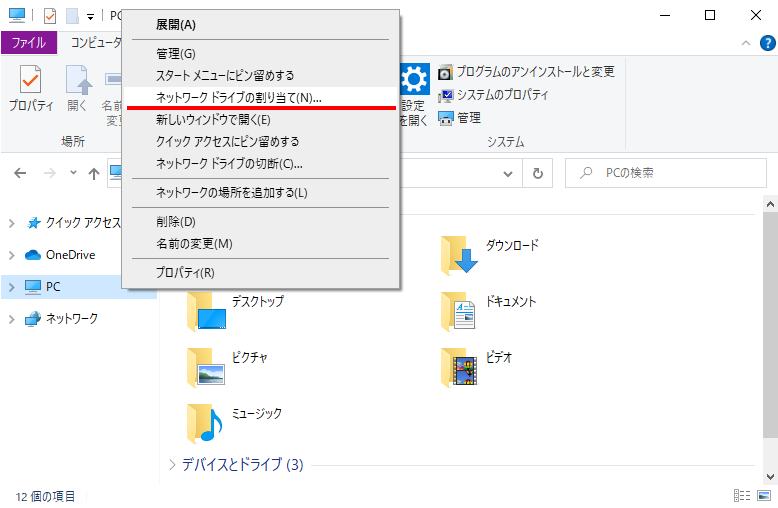Select ネットワーク ドライブの割り当て(N)... menu item
The height and width of the screenshot is (508, 778).
tap(238, 98)
